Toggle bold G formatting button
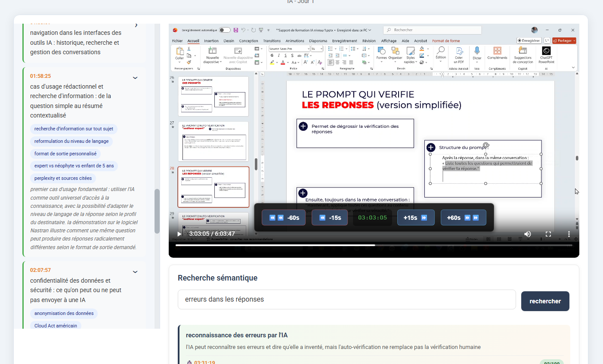 click(x=272, y=56)
